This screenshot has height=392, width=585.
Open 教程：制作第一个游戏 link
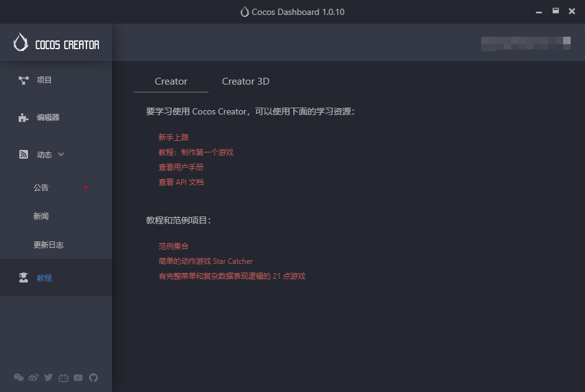(196, 152)
